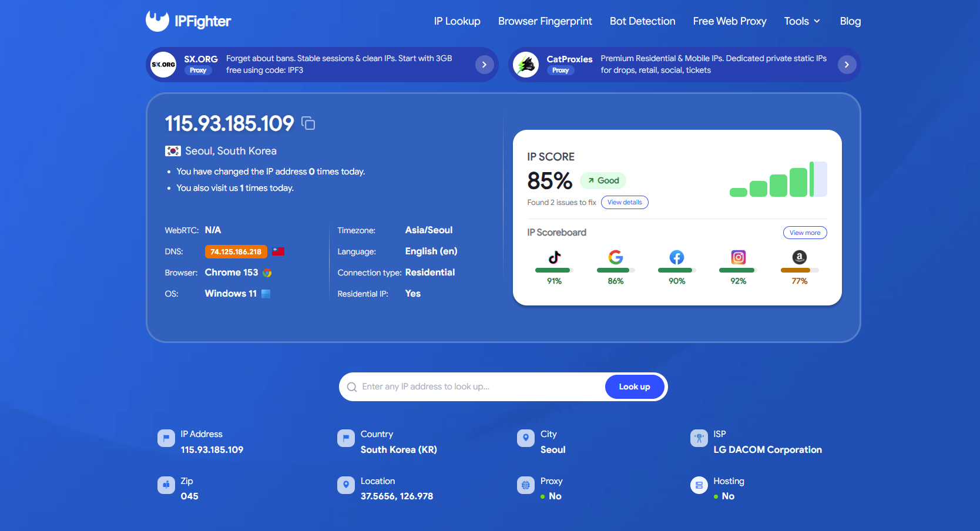This screenshot has width=980, height=531.
Task: Open Bot Detection page
Action: click(643, 21)
